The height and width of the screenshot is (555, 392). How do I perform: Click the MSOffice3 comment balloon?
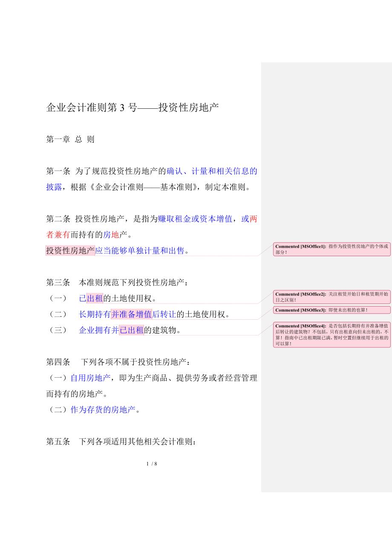point(331,310)
